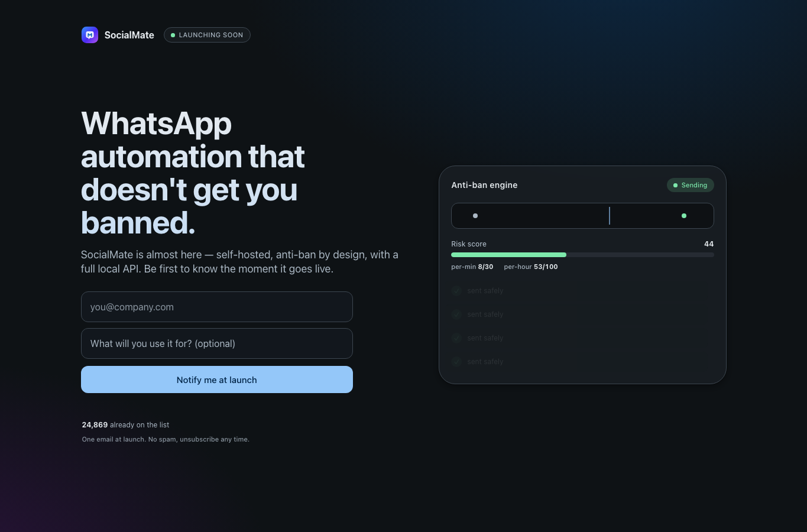Click the second sent safely checkmark icon
The image size is (807, 532).
[456, 314]
